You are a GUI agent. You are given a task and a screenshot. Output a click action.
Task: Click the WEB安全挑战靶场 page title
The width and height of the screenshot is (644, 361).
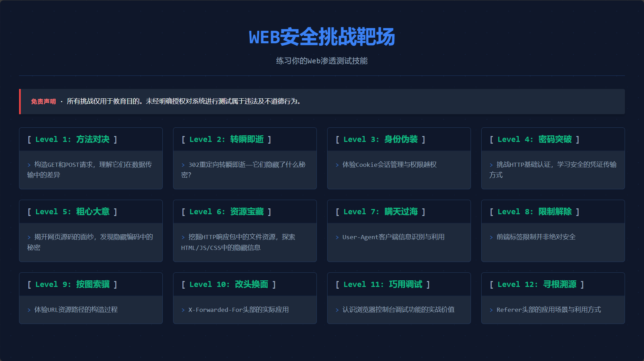322,37
